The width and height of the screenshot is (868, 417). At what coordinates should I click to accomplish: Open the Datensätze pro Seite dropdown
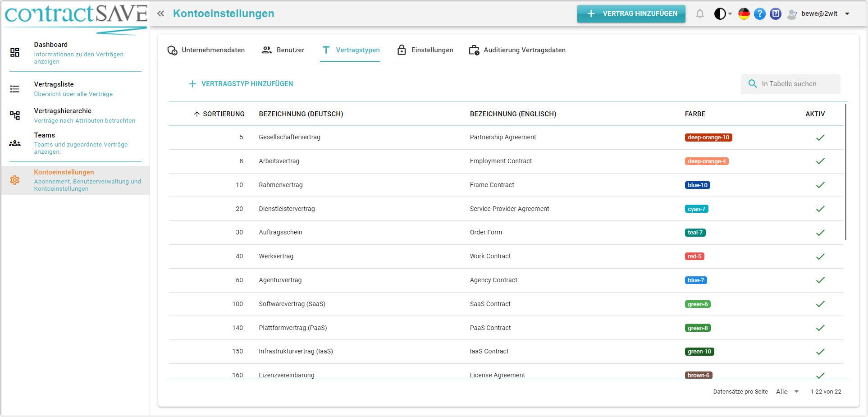coord(787,392)
